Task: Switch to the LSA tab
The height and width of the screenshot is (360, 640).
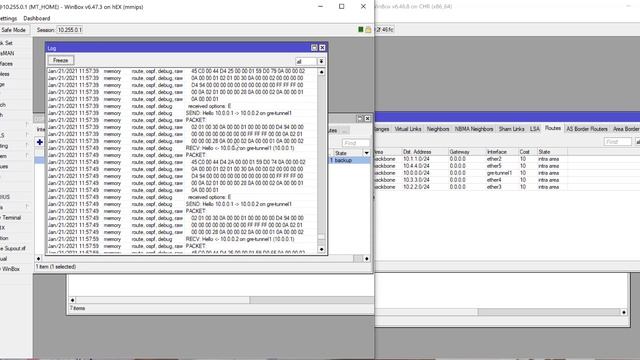Action: (535, 129)
